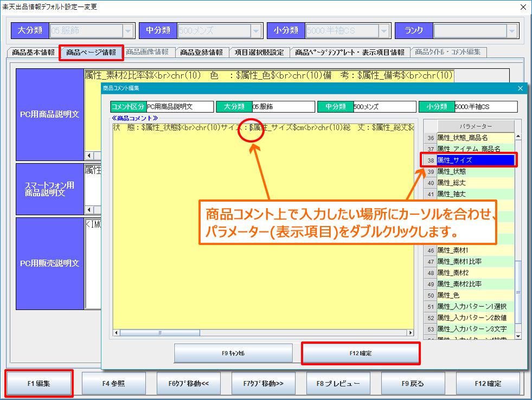Click the F9 戻る button
This screenshot has height=400, width=532.
[x=413, y=383]
